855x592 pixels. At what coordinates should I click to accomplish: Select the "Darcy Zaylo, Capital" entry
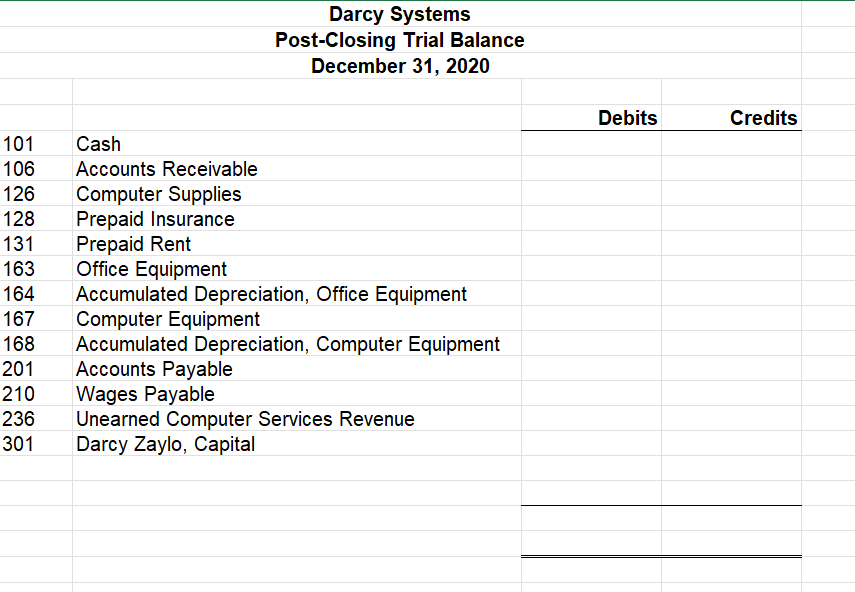[x=165, y=444]
